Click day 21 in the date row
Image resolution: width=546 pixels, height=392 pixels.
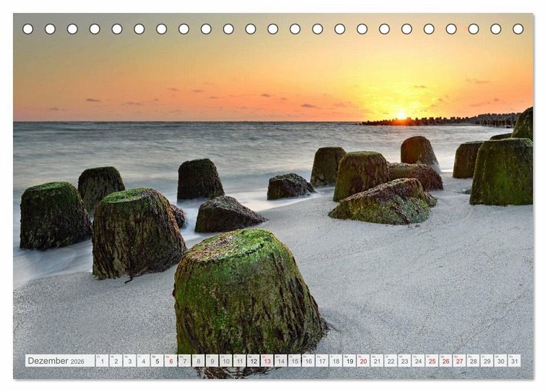377,361
